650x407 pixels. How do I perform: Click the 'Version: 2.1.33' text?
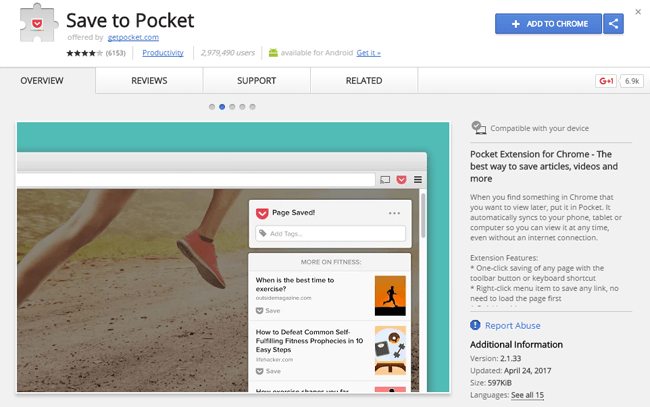(x=495, y=359)
